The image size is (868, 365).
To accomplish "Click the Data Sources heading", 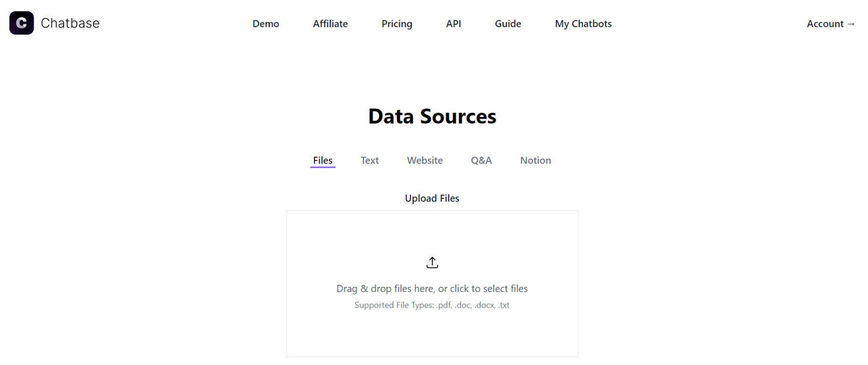I will tap(432, 116).
